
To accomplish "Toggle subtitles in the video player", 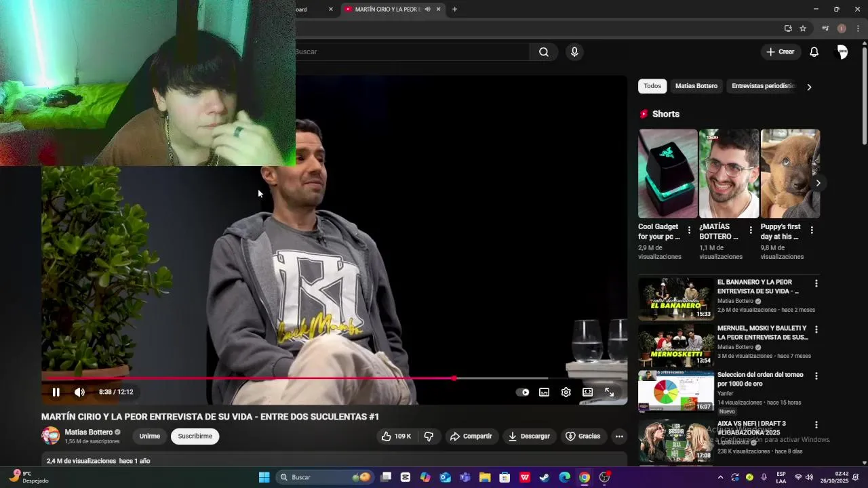I will [544, 392].
